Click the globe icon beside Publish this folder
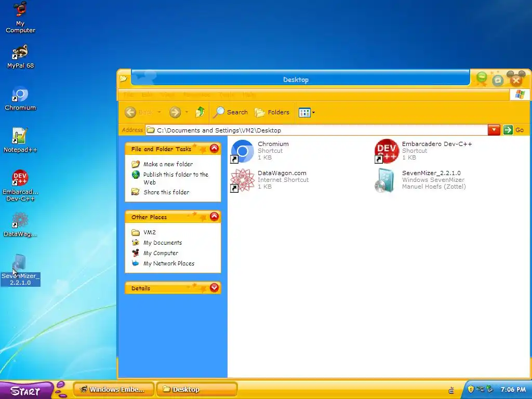Image resolution: width=532 pixels, height=399 pixels. pyautogui.click(x=136, y=175)
